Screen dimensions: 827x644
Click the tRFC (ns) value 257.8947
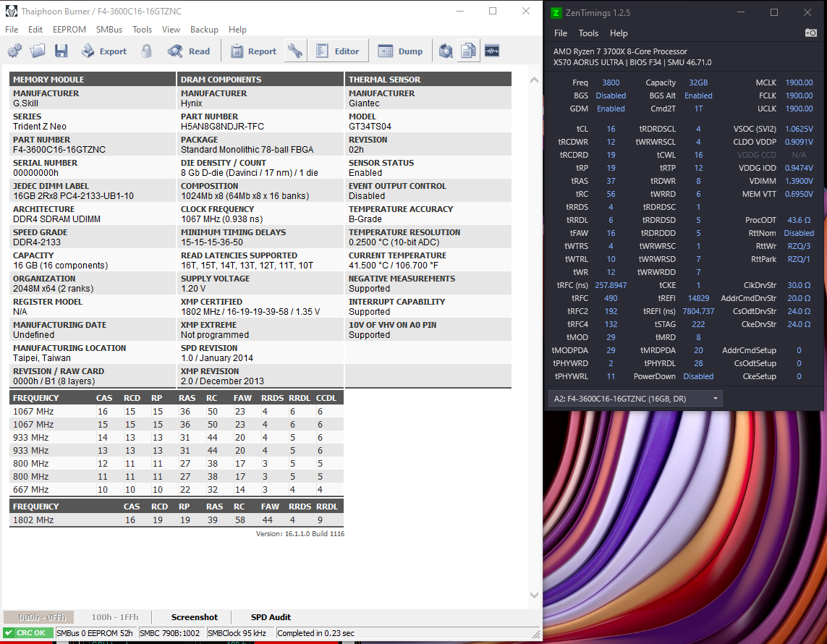pyautogui.click(x=611, y=285)
